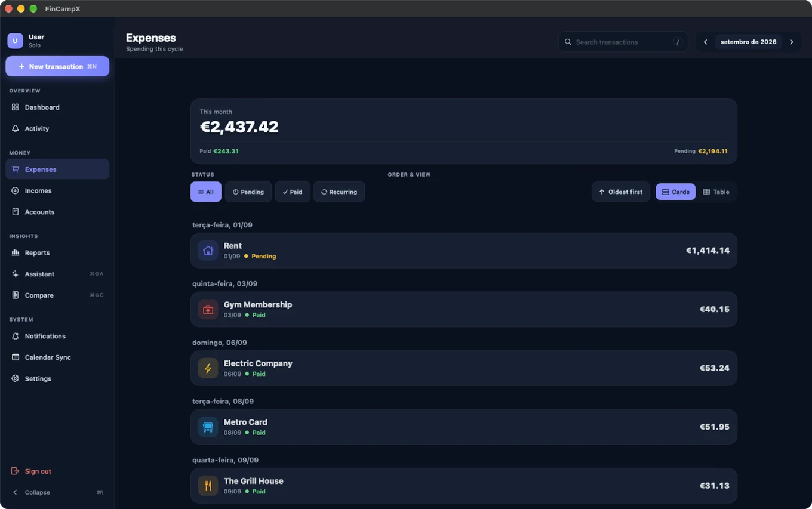Click The Grill House cutlery icon
The image size is (812, 509).
click(208, 486)
